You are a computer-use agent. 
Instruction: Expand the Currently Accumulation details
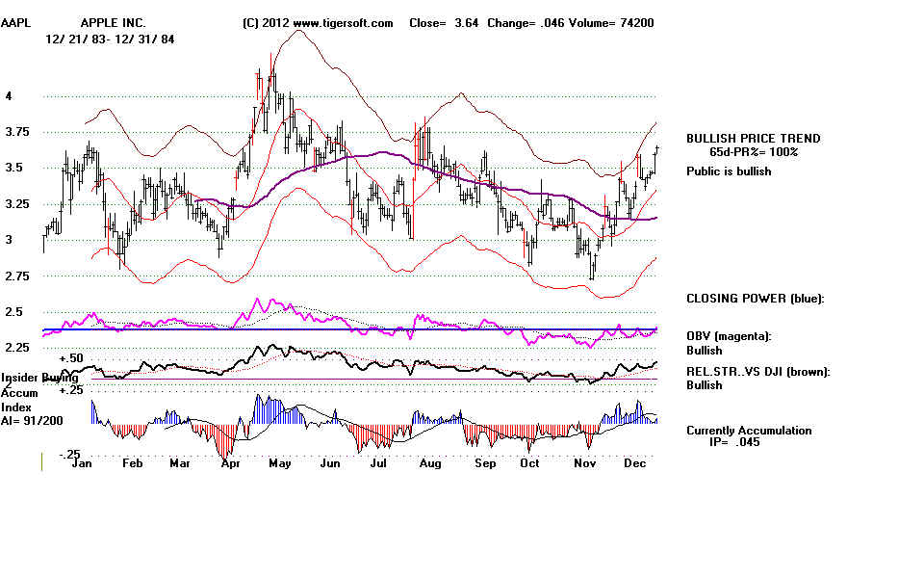[x=750, y=431]
